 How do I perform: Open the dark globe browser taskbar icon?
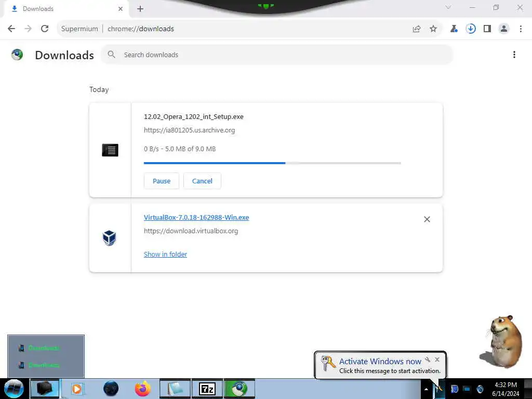click(x=111, y=389)
